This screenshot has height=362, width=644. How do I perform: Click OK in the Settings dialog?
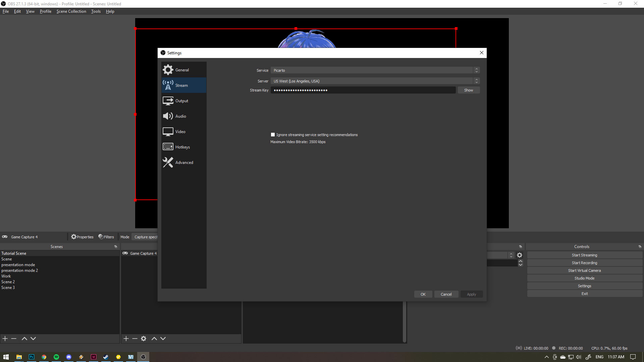(x=423, y=294)
